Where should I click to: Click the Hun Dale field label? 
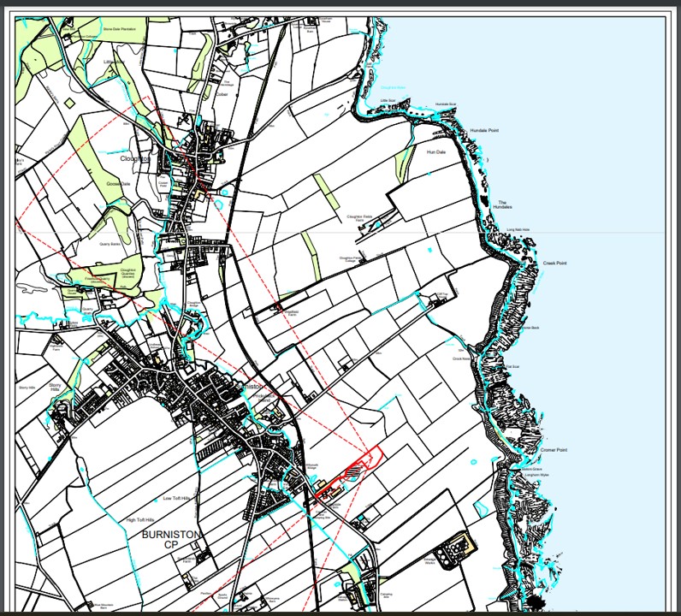435,151
